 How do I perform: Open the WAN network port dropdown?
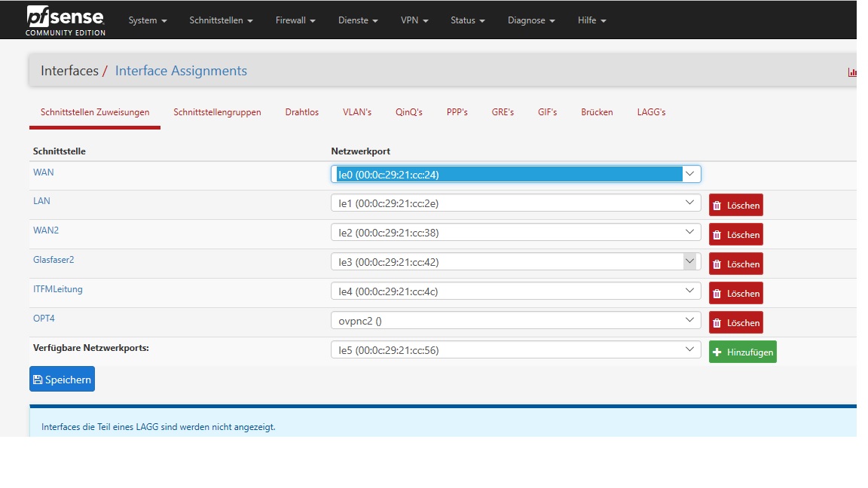pos(515,174)
